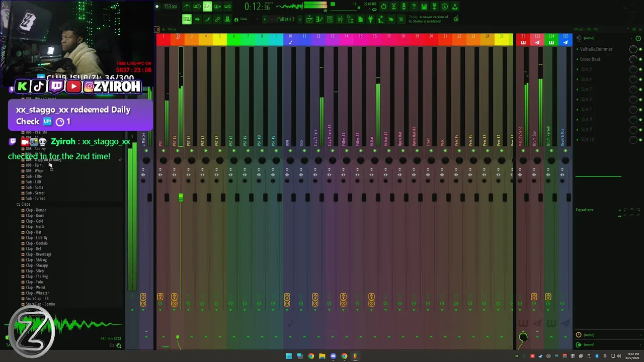Screen dimensions: 644x362
Task: Adjust the VST #2 volume fader
Action: tap(181, 198)
